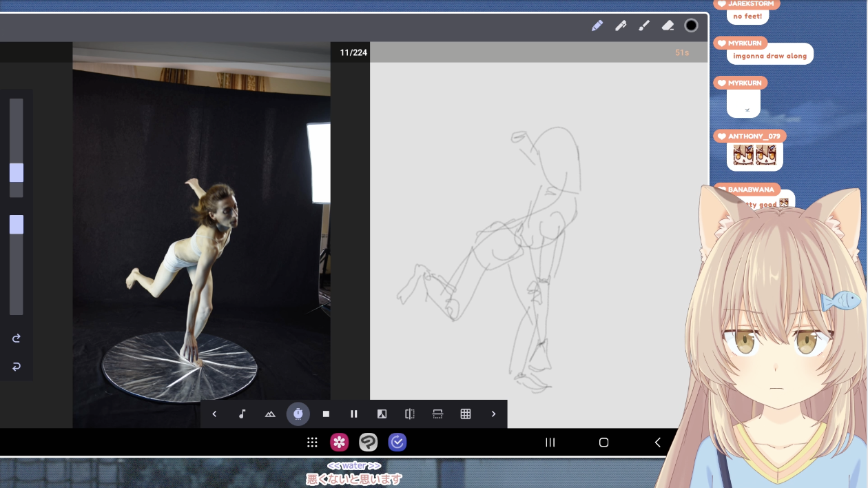Stop the drawing session
This screenshot has height=488, width=868.
(x=326, y=414)
